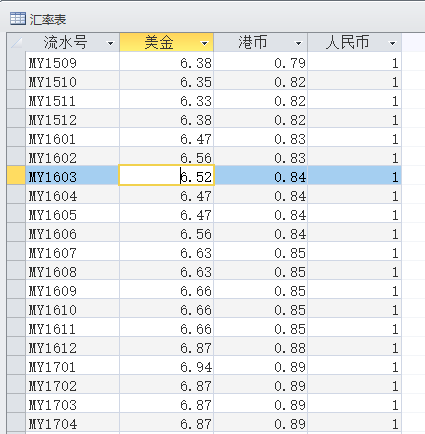
Task: Select the row selector for MY1509
Action: 16,62
